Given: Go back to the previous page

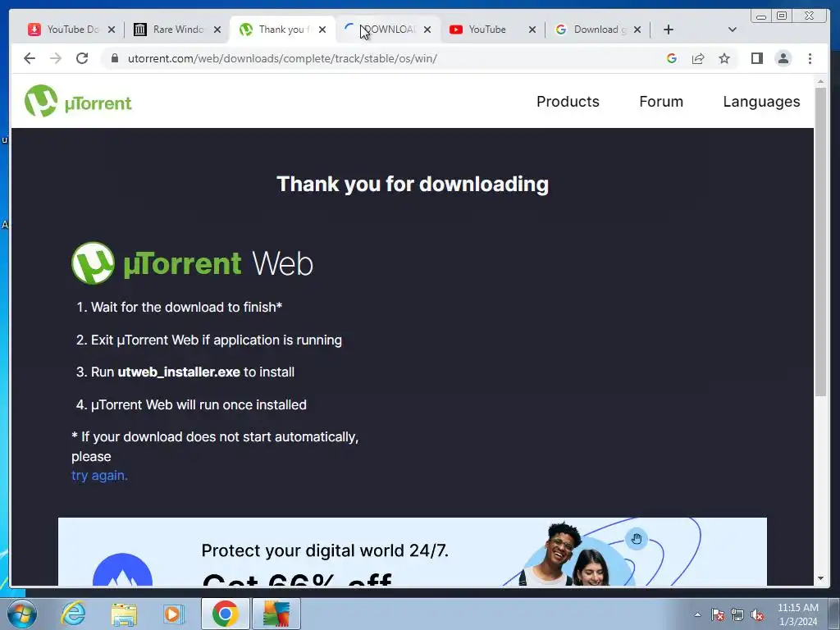Looking at the screenshot, I should click(30, 58).
